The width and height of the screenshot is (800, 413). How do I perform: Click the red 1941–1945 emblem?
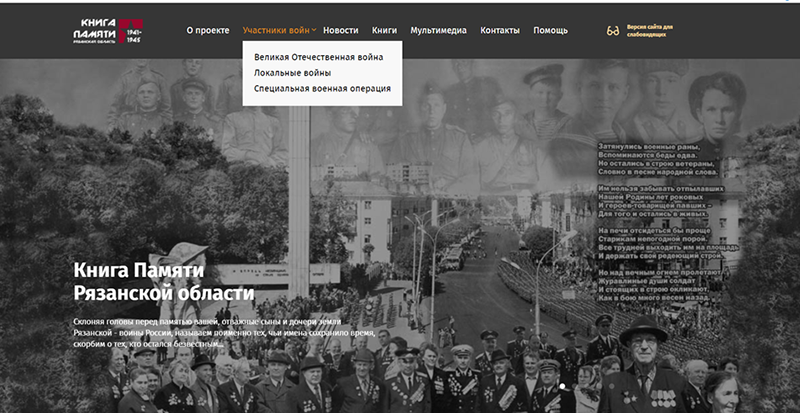point(133,31)
